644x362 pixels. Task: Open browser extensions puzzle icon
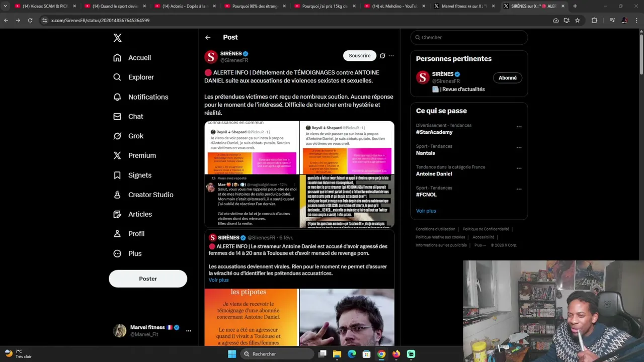pos(594,20)
